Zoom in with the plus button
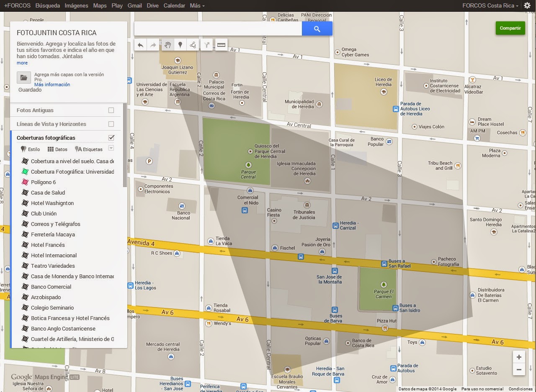 click(x=519, y=357)
